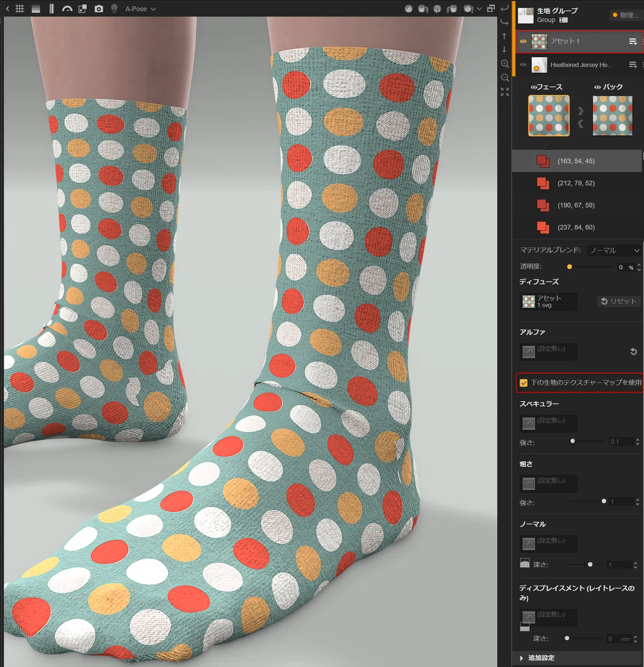Take a snapshot with the camera icon
This screenshot has height=667, width=644.
coord(99,9)
